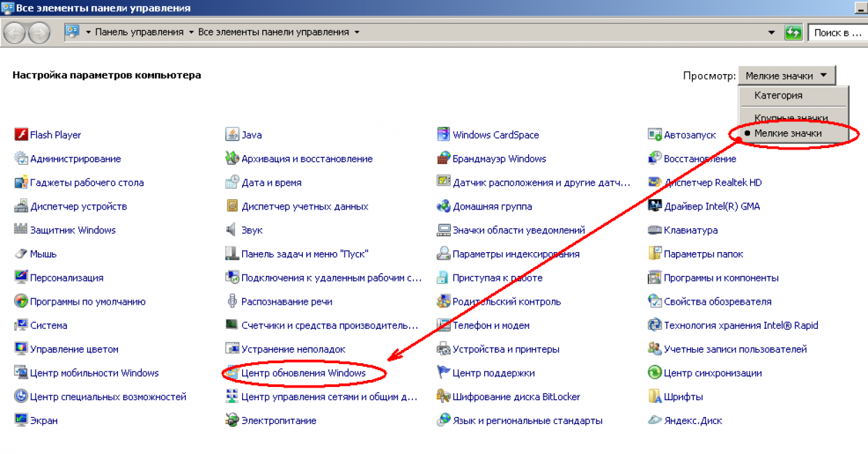
Task: Click the Электропитание icon
Action: point(232,420)
